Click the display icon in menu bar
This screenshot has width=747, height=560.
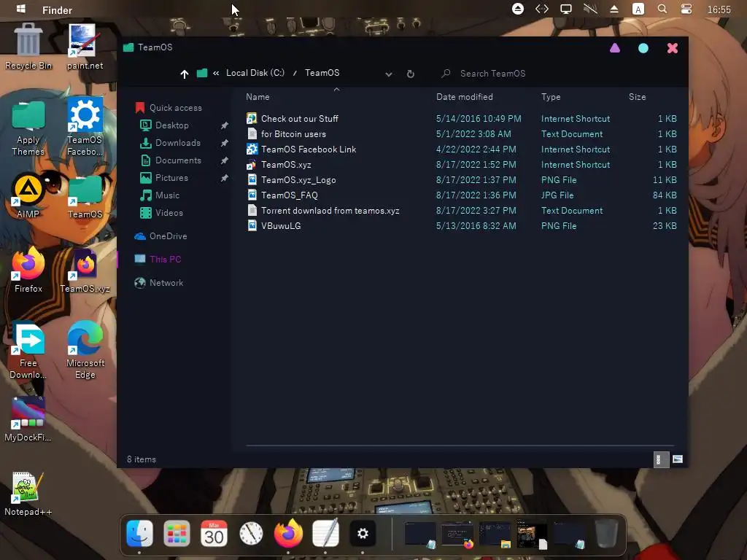coord(566,9)
